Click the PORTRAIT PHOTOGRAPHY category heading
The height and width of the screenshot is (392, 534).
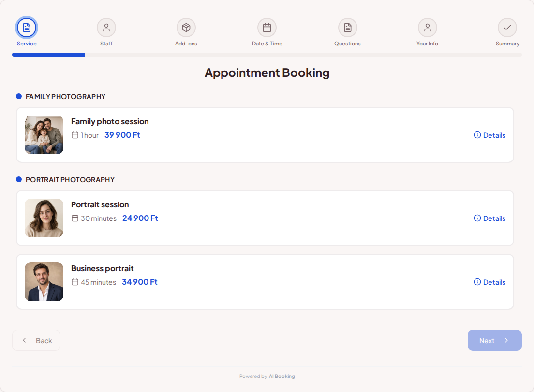click(x=70, y=180)
